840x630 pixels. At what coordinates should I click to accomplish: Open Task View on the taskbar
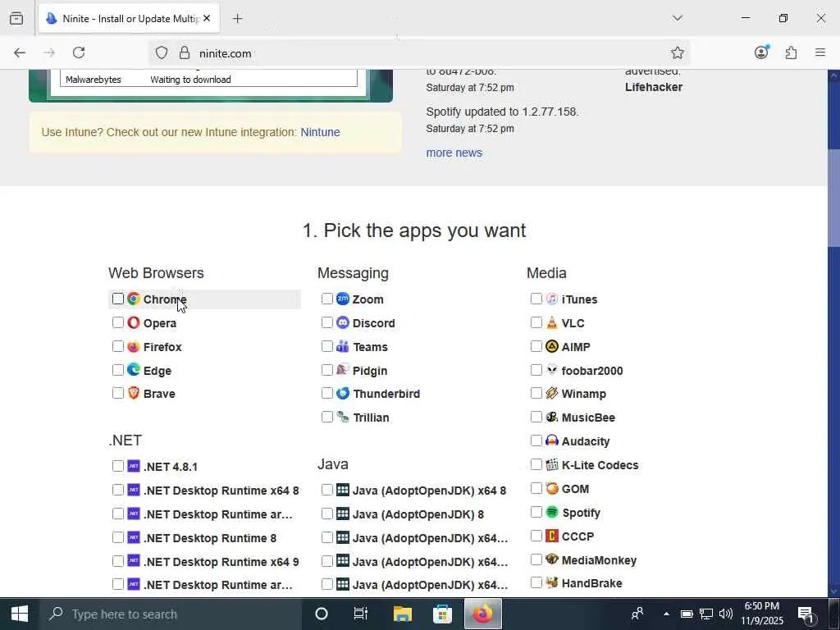click(x=361, y=614)
